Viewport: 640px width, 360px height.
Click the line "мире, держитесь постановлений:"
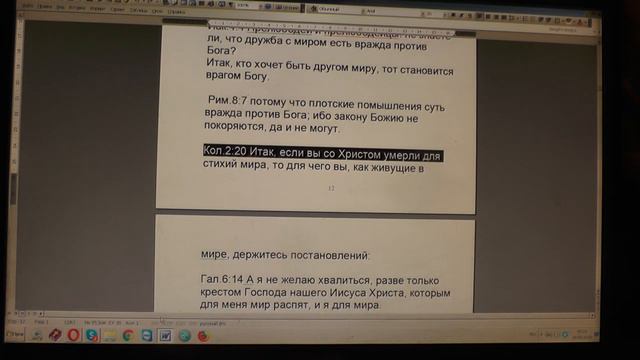pyautogui.click(x=285, y=255)
